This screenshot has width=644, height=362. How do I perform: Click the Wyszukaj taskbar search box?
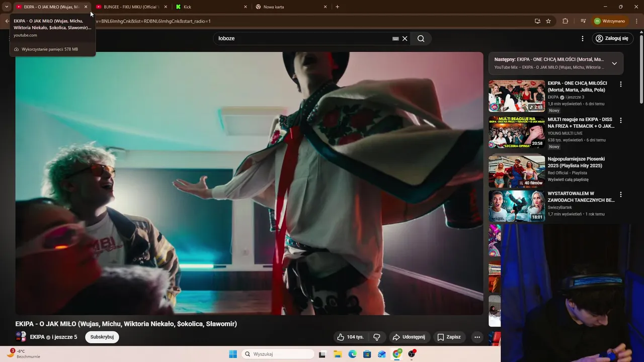click(x=278, y=354)
